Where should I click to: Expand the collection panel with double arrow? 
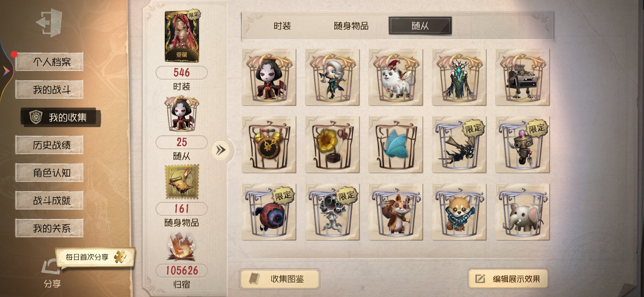(220, 150)
